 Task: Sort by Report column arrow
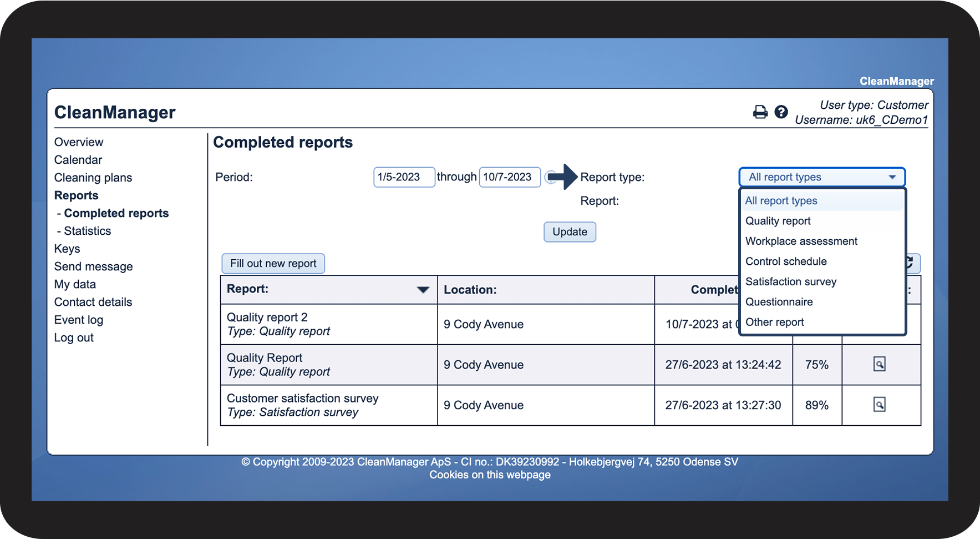[x=423, y=290]
